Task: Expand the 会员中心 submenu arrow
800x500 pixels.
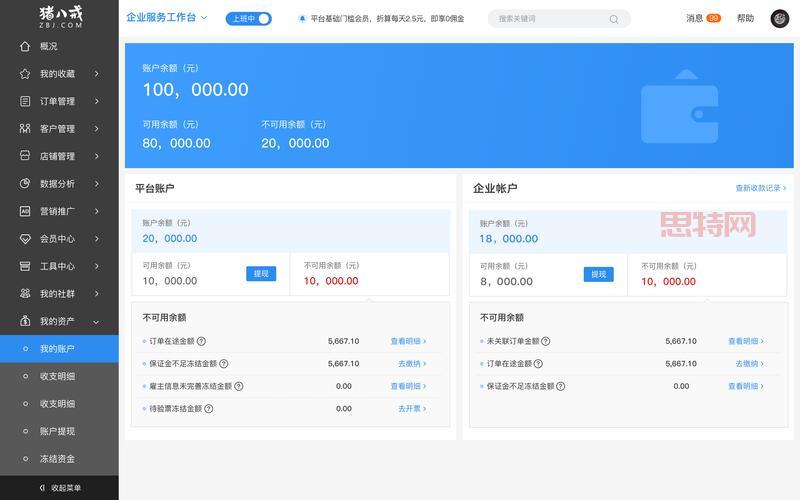Action: [x=96, y=239]
